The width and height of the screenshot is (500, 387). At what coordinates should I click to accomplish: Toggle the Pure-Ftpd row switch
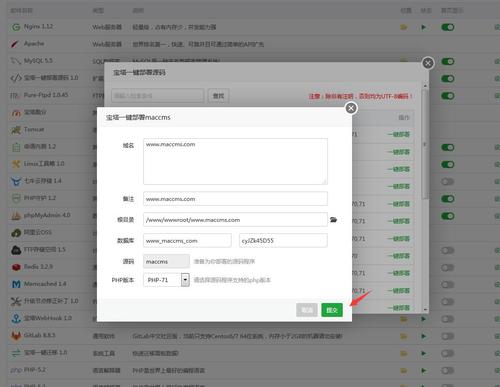pos(448,96)
